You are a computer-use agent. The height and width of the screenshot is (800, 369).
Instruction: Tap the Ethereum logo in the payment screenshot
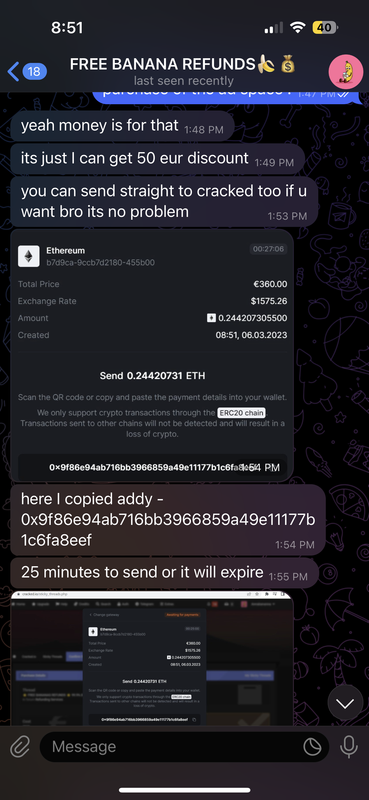[29, 256]
